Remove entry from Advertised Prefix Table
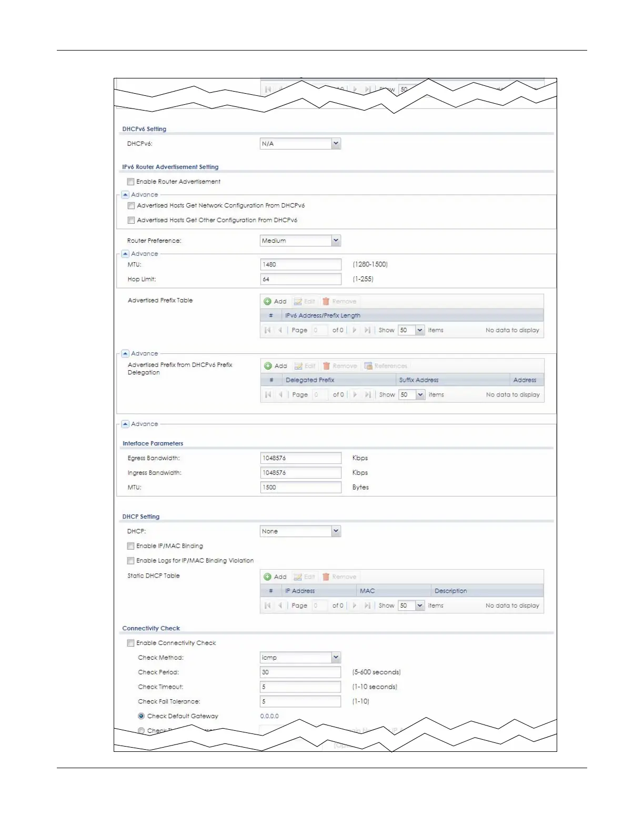Image resolution: width=644 pixels, height=834 pixels. 339,301
